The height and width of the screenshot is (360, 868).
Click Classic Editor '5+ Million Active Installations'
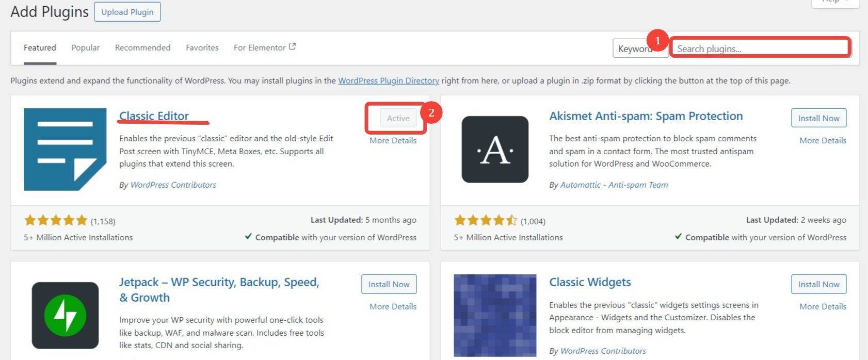pos(78,237)
